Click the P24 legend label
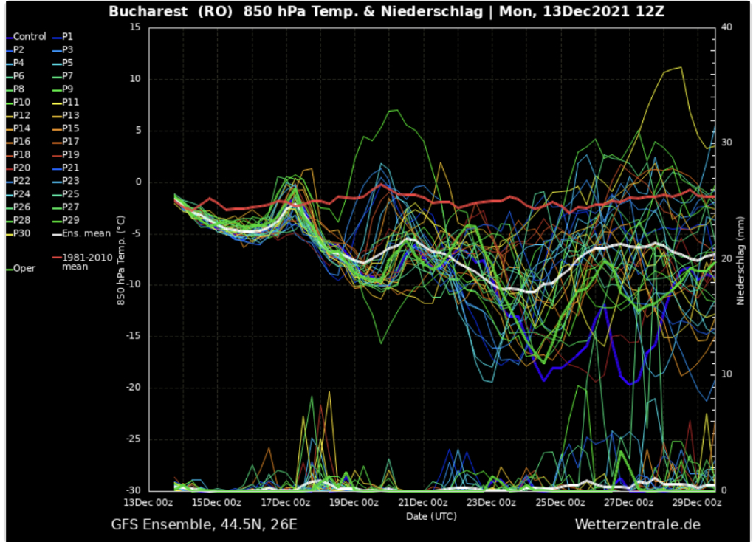The height and width of the screenshot is (542, 756). pos(21,193)
